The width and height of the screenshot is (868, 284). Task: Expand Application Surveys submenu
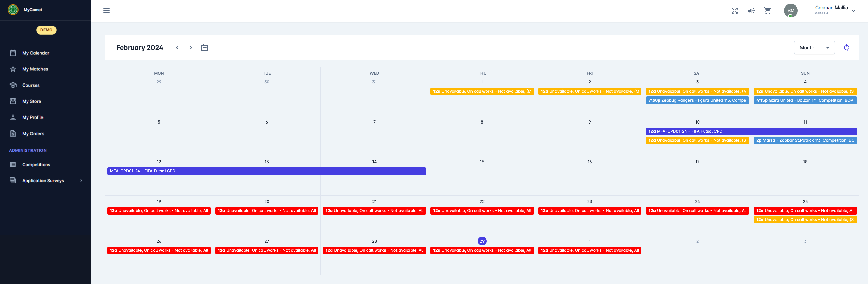pyautogui.click(x=81, y=181)
